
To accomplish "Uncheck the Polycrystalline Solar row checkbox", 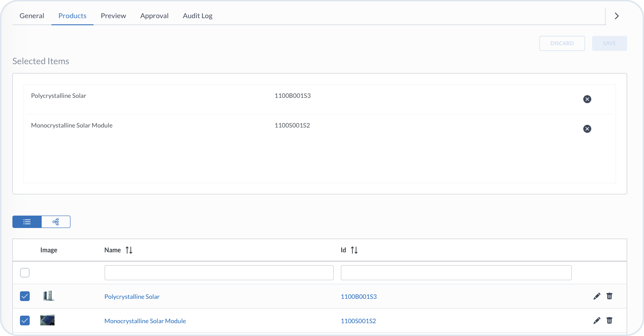I will click(25, 296).
